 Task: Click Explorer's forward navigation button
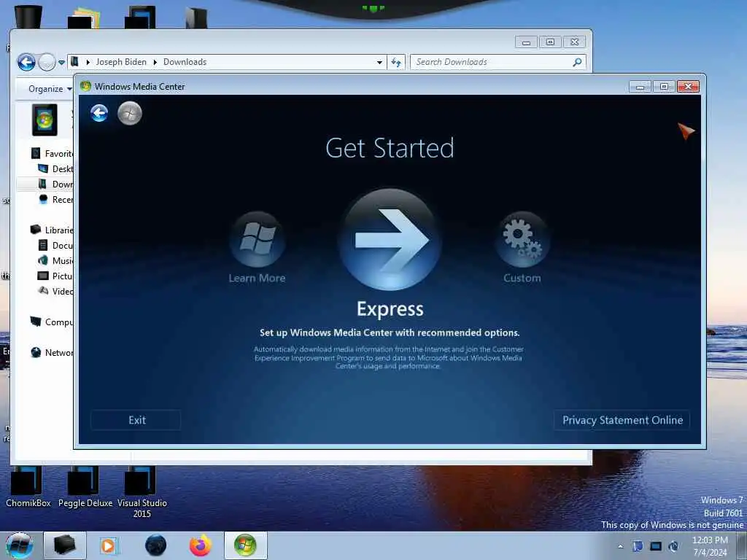coord(47,62)
